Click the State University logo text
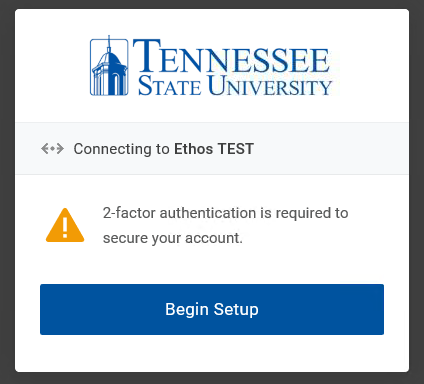Screen dimensions: 424x384 point(235,86)
